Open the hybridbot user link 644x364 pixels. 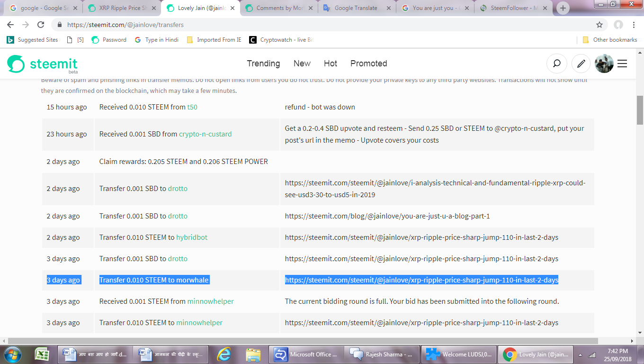(192, 237)
